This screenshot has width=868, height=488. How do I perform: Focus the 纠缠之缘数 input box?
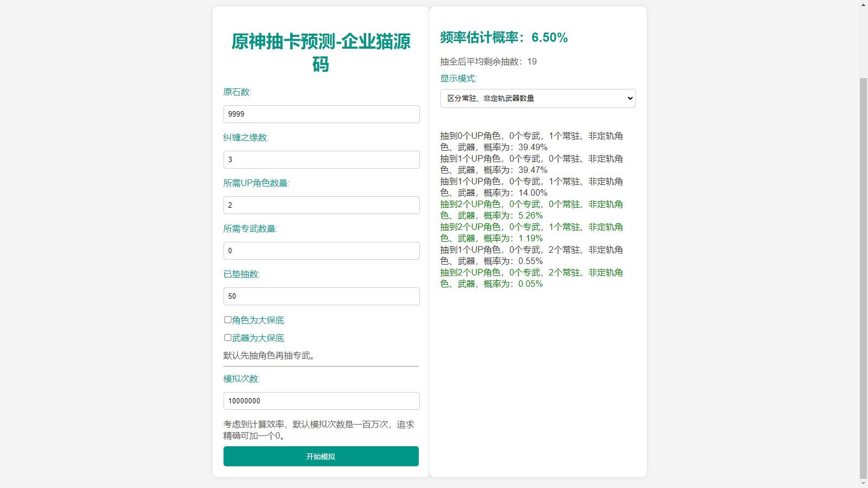point(321,159)
